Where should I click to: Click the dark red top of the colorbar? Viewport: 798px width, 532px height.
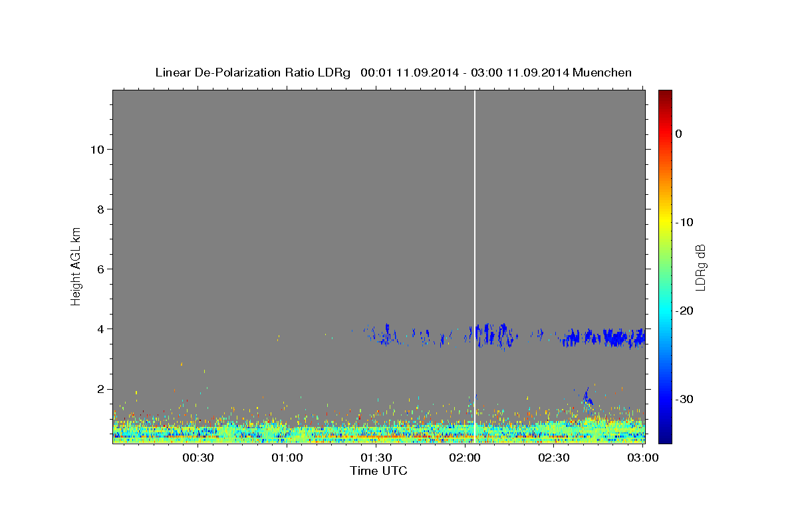[x=665, y=95]
